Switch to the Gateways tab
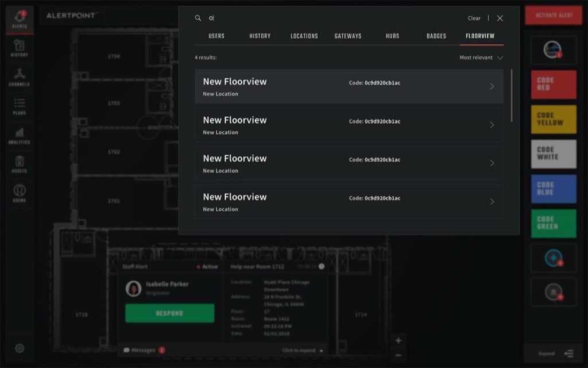588x368 pixels. click(348, 36)
